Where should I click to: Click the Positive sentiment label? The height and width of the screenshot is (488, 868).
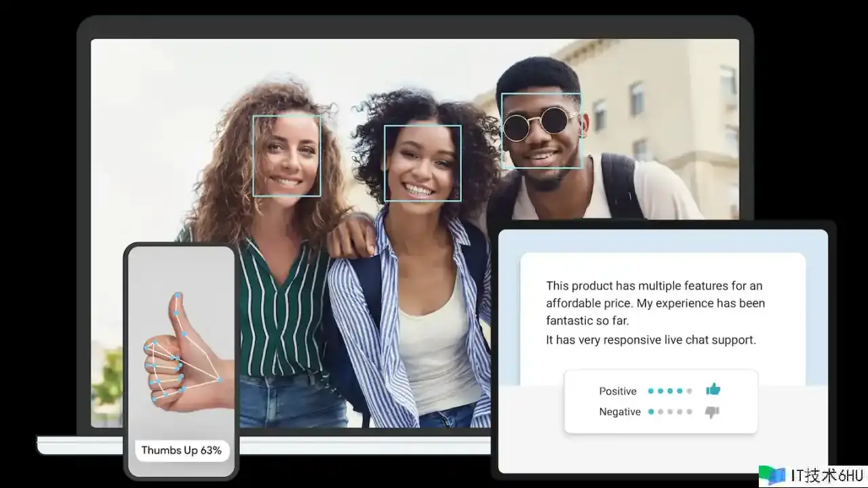(x=618, y=391)
